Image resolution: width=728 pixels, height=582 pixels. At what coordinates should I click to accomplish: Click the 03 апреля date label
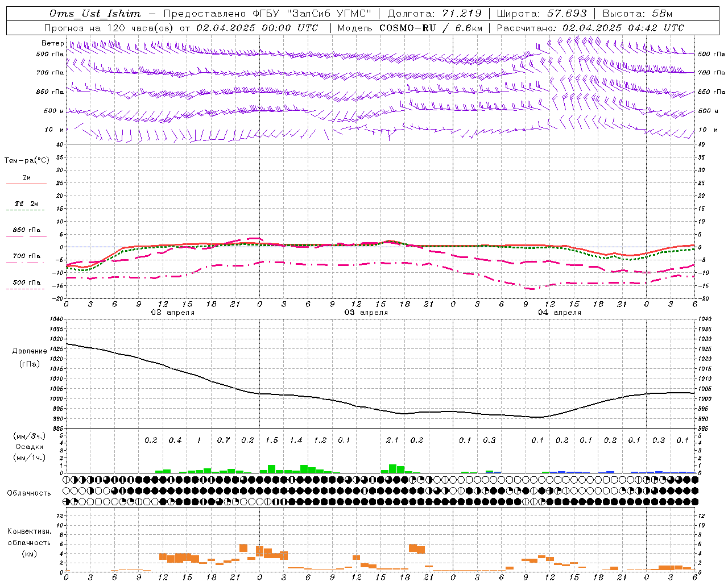(x=366, y=313)
